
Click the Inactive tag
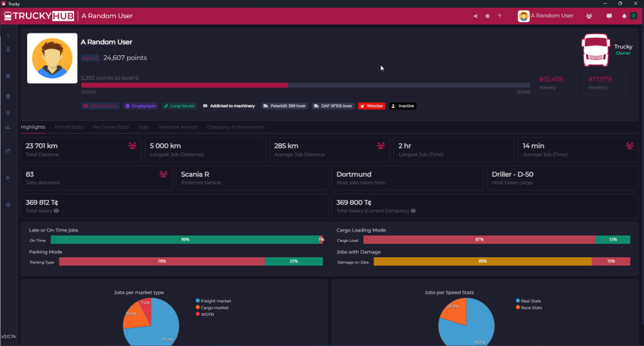[x=402, y=105]
